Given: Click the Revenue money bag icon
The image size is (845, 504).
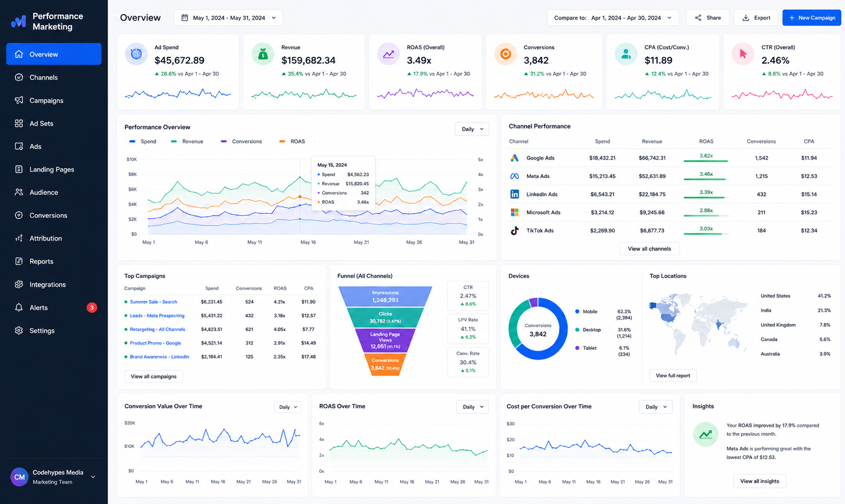Looking at the screenshot, I should click(x=263, y=54).
